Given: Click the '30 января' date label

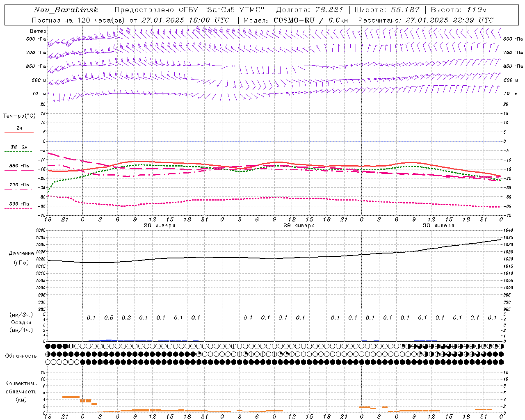Looking at the screenshot, I should click(438, 226).
